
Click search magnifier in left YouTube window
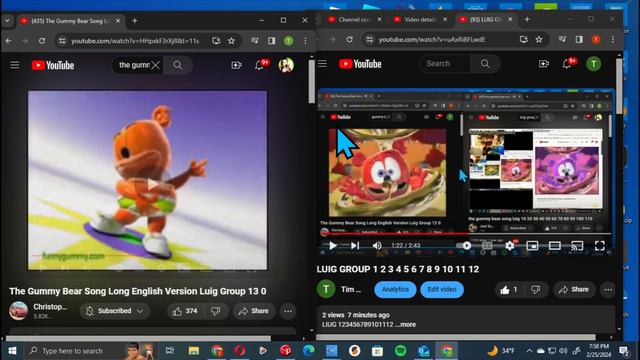(178, 65)
